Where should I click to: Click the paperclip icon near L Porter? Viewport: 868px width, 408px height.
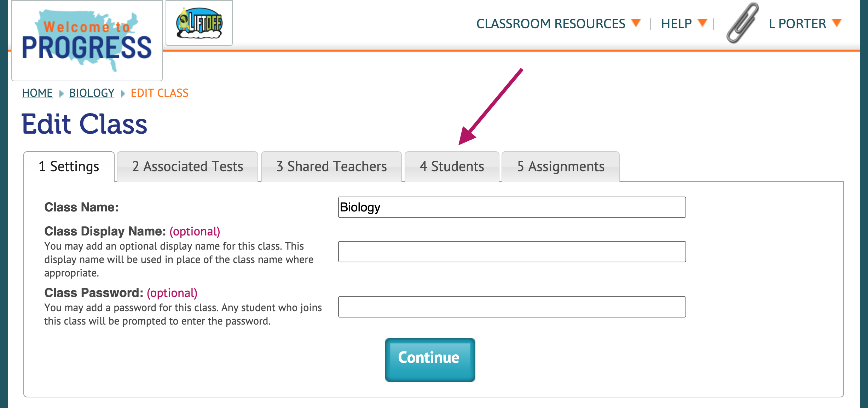742,23
